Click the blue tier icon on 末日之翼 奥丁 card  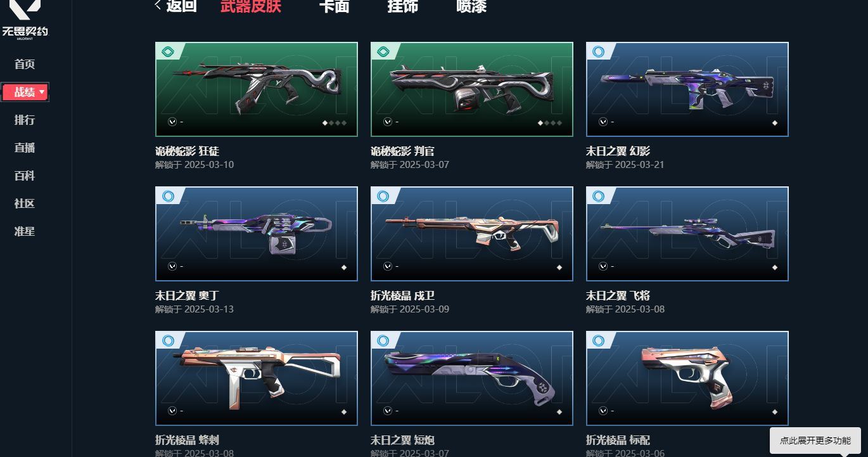168,196
